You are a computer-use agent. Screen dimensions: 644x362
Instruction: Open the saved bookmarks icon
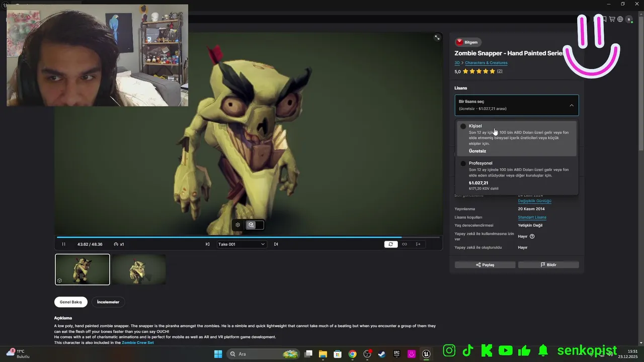[604, 19]
